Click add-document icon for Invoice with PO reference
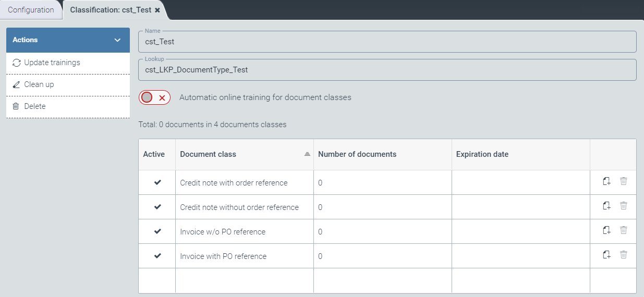Screen dimensions: 644x297 pyautogui.click(x=606, y=255)
